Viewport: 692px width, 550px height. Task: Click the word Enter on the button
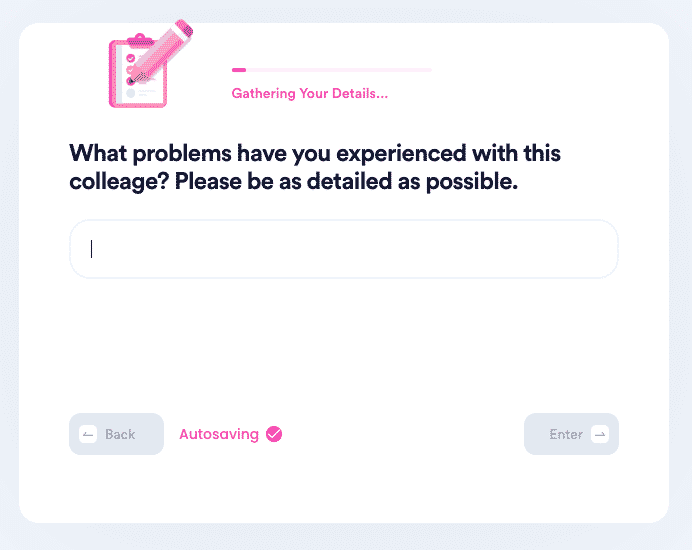click(x=566, y=434)
